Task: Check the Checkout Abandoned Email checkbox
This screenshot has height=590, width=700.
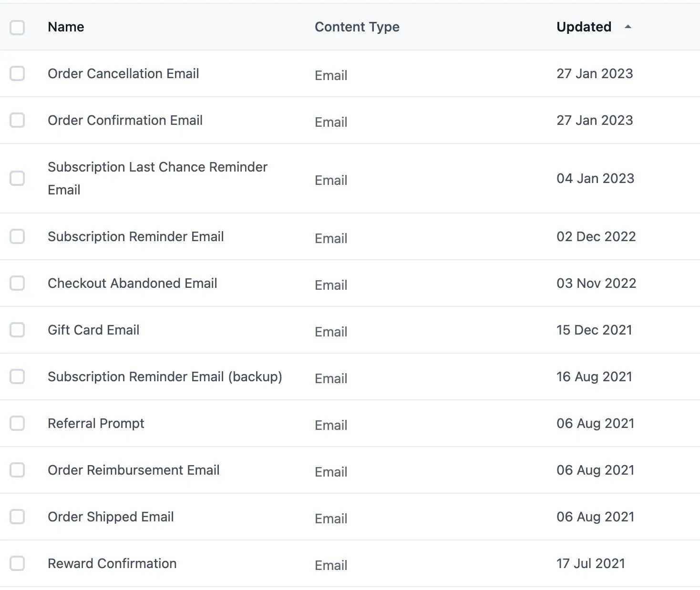Action: 17,283
